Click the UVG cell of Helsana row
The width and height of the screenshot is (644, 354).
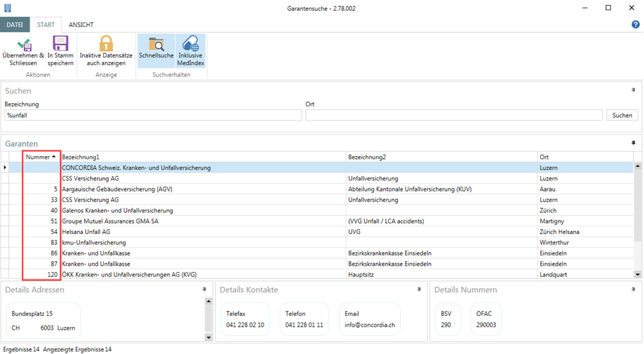point(442,232)
